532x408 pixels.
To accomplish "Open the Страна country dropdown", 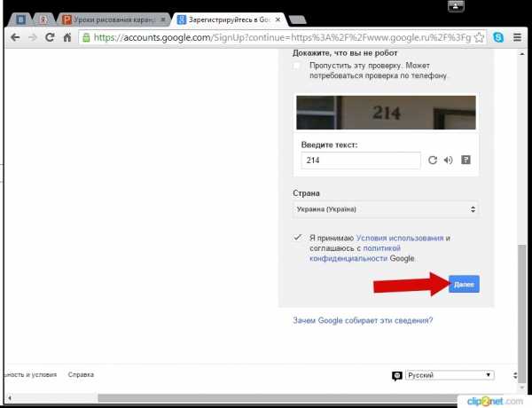I will click(x=386, y=209).
